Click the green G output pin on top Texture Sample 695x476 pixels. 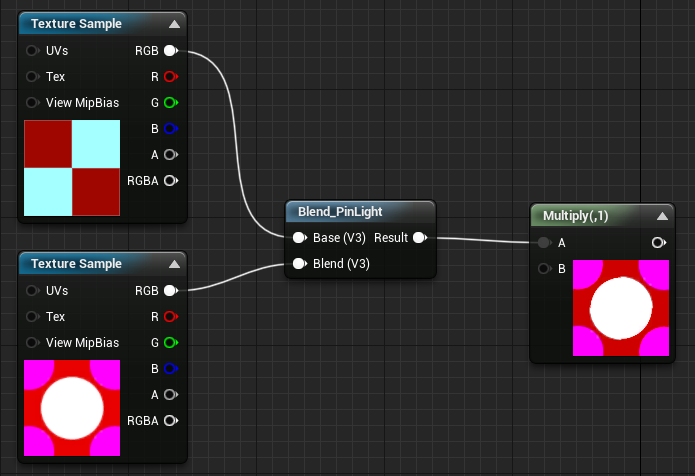171,103
